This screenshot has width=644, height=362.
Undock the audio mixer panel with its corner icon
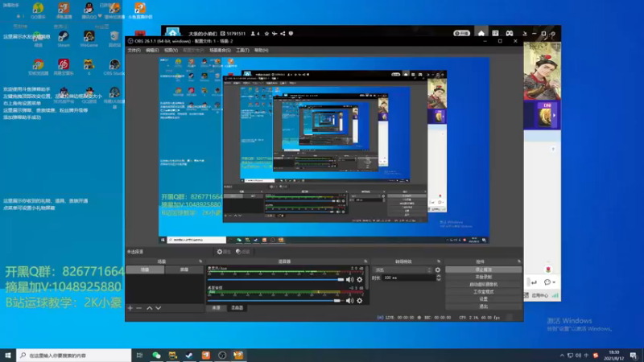coord(365,261)
